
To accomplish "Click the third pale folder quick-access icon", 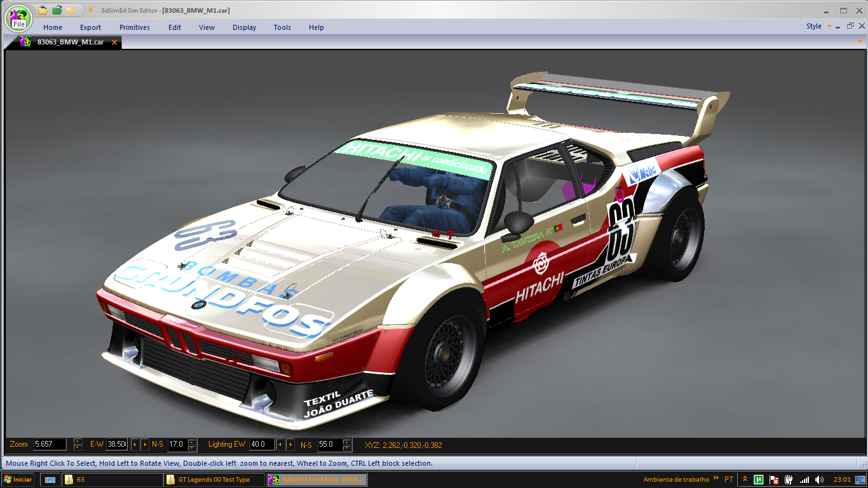I will pyautogui.click(x=71, y=10).
